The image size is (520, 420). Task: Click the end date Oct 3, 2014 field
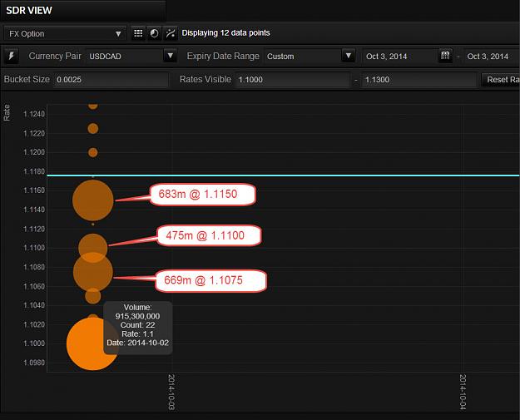tap(492, 56)
